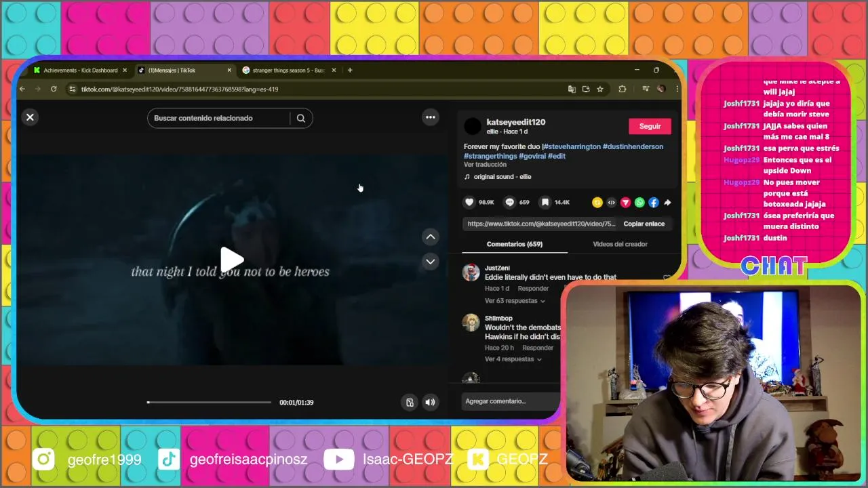Select the Comentarios (659) tab
The height and width of the screenshot is (488, 868).
pyautogui.click(x=515, y=244)
